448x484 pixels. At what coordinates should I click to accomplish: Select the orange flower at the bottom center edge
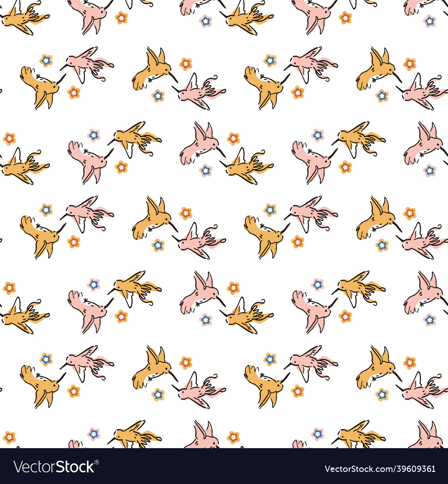click(233, 437)
